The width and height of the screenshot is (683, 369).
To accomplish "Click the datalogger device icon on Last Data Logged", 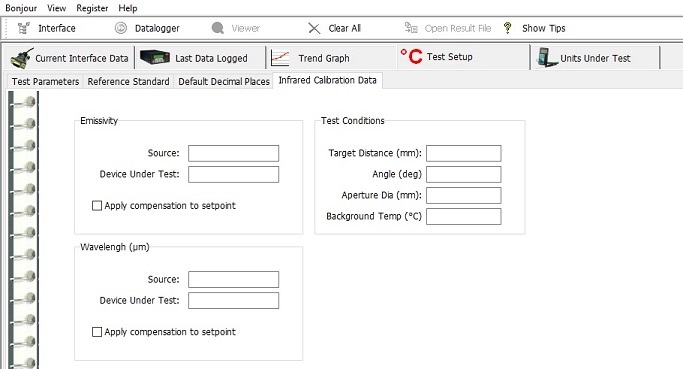I will pyautogui.click(x=155, y=58).
